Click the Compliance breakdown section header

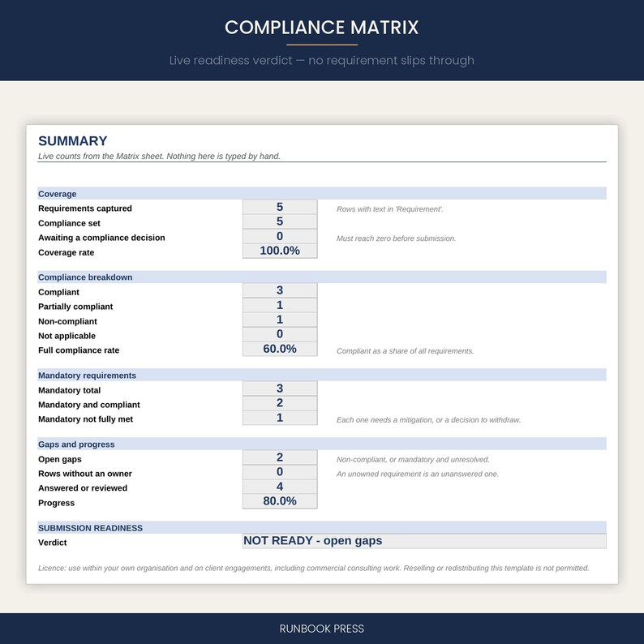tap(321, 277)
